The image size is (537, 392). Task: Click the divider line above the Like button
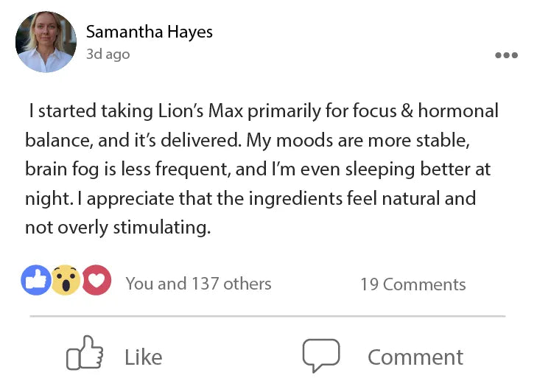(267, 316)
